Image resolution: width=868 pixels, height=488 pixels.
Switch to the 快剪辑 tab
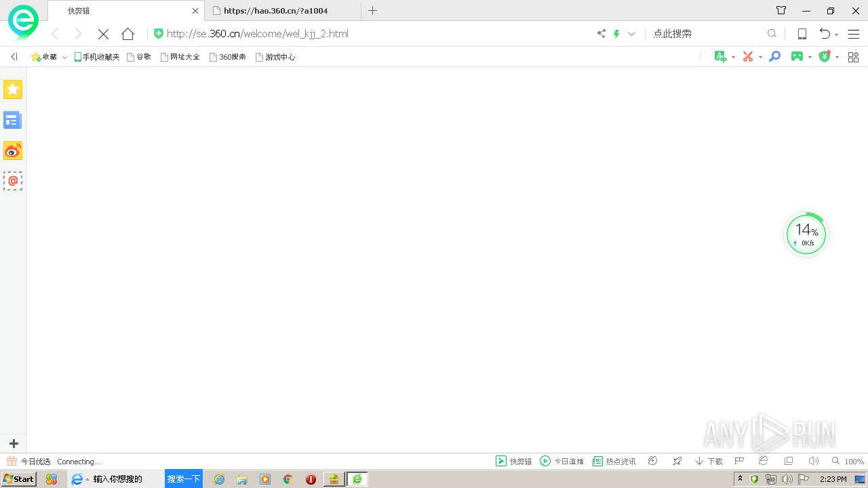click(x=125, y=11)
